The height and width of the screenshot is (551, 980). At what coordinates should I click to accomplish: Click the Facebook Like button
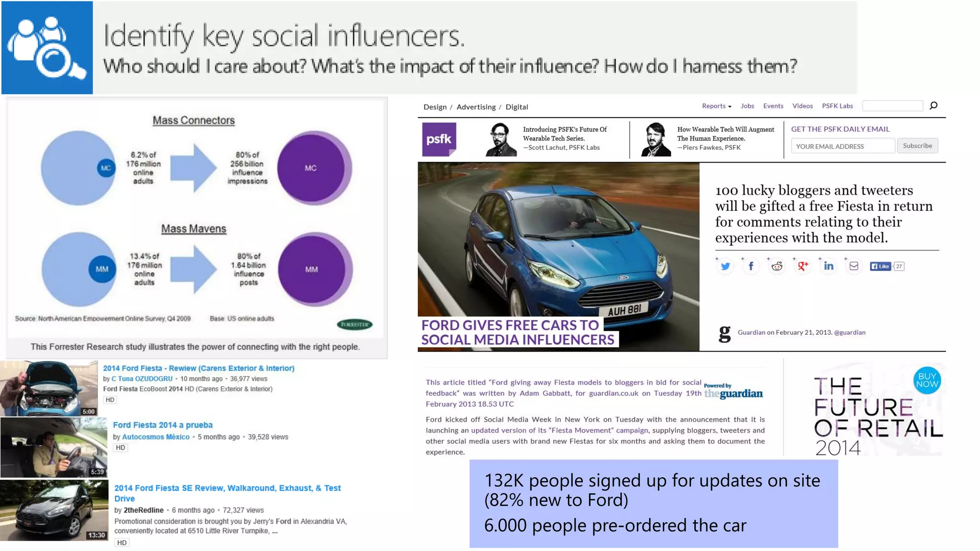(880, 266)
